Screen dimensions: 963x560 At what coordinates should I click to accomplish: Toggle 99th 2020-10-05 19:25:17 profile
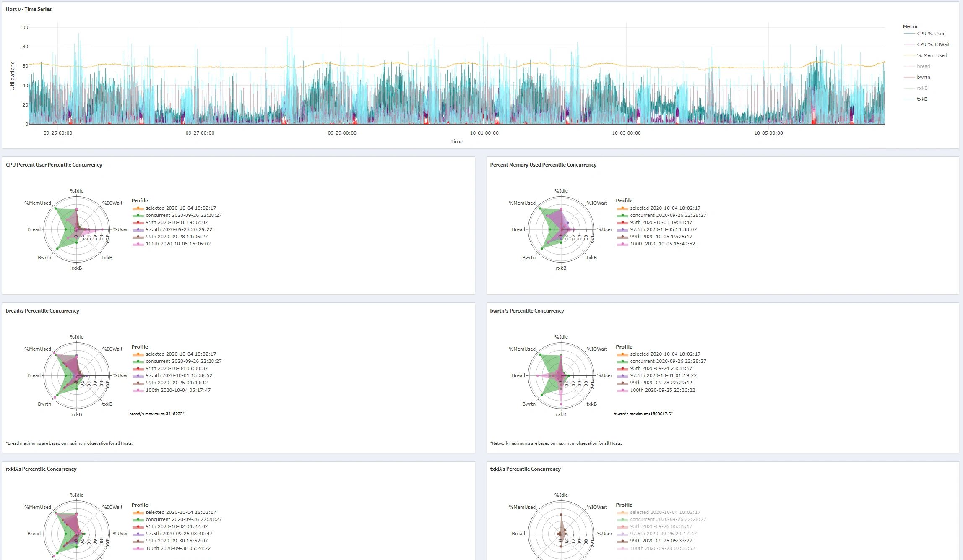click(655, 237)
